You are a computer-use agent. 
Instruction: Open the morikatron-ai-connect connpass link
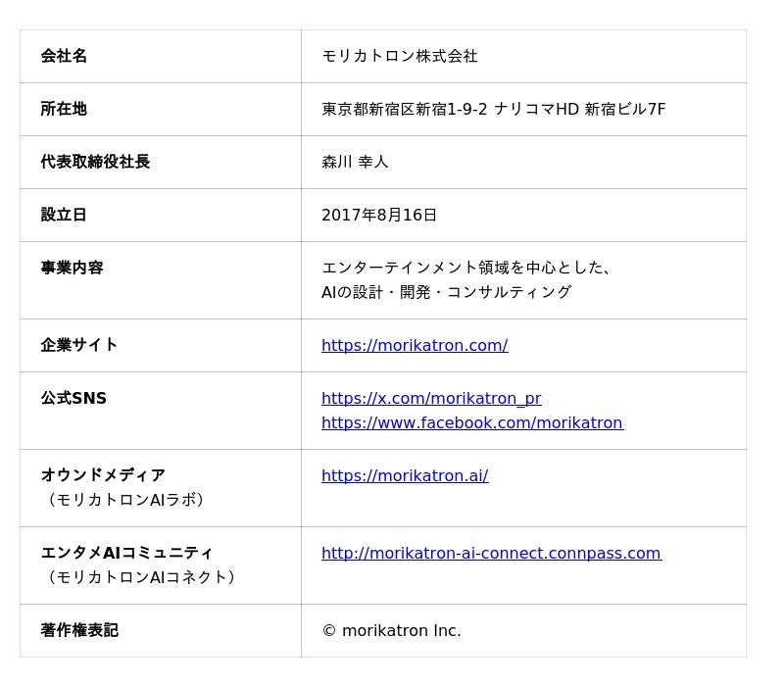491,553
